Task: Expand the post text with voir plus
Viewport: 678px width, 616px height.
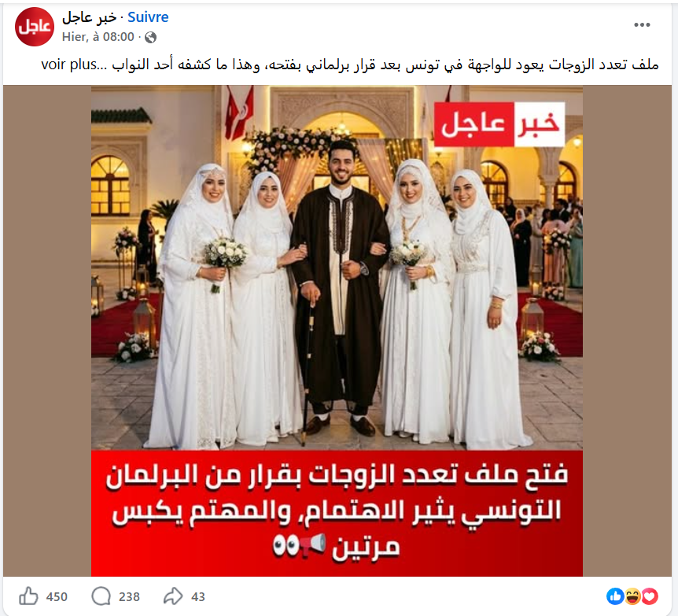Action: pyautogui.click(x=68, y=65)
